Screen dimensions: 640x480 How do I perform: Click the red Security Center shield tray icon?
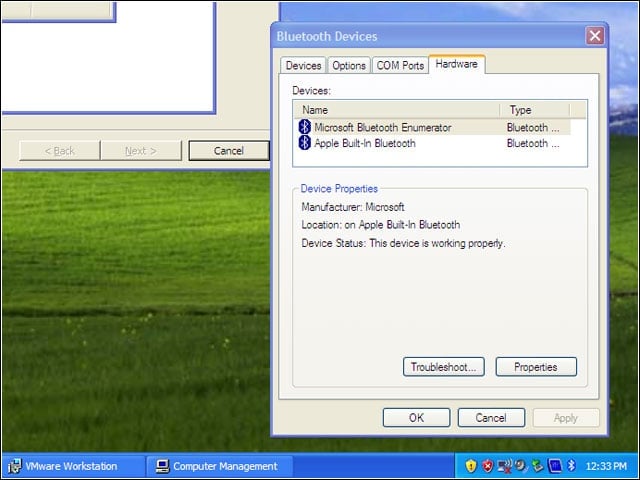pyautogui.click(x=488, y=465)
